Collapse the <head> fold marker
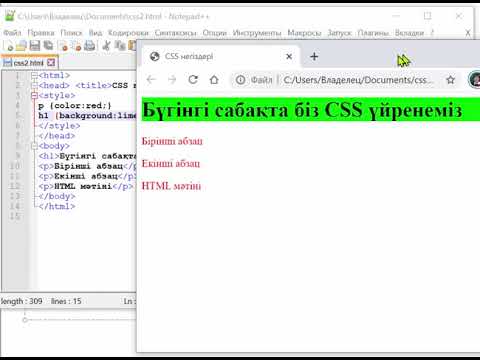This screenshot has height=360, width=480. [34, 86]
